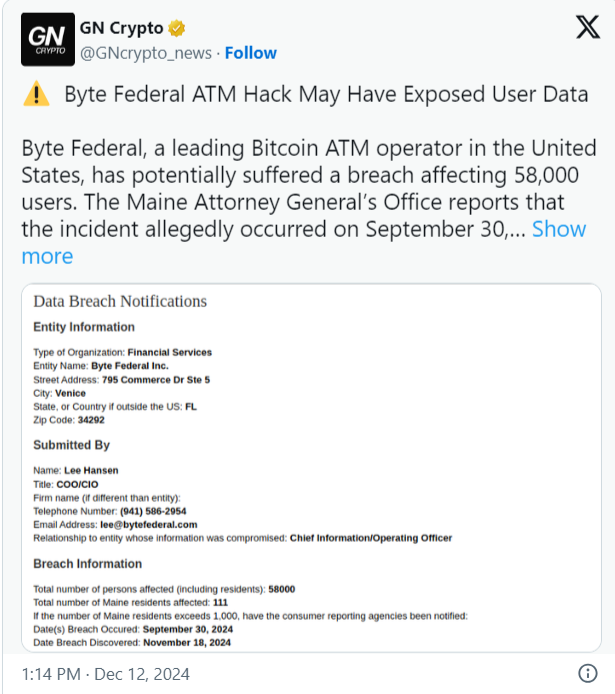Click the Submitted By heading
615x694 pixels.
(x=72, y=445)
